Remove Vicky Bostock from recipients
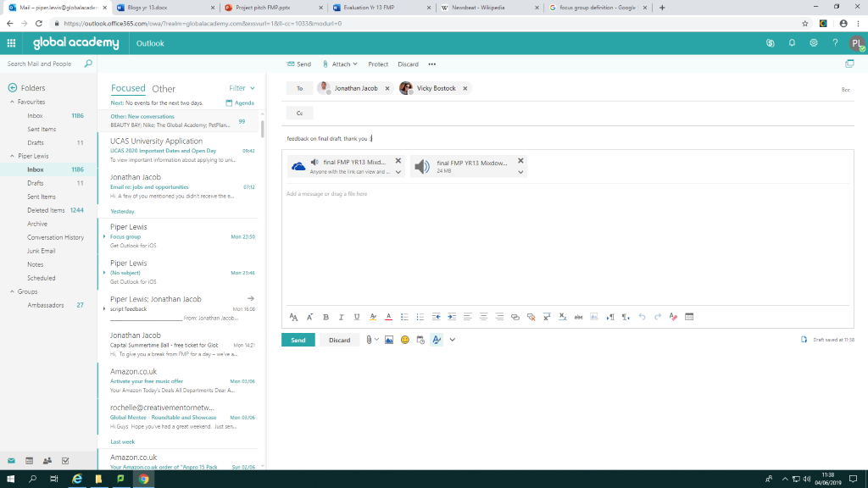 pos(465,88)
